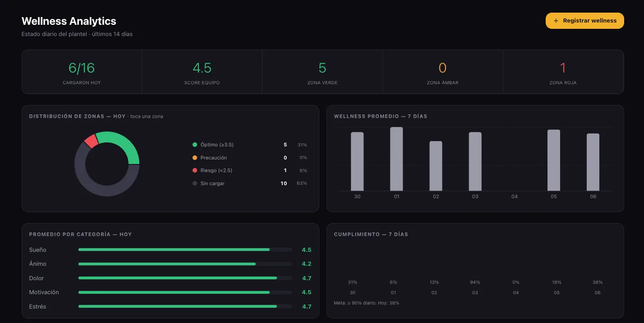Image resolution: width=644 pixels, height=323 pixels.
Task: Click the plus icon in Registrar wellness
Action: (x=556, y=21)
